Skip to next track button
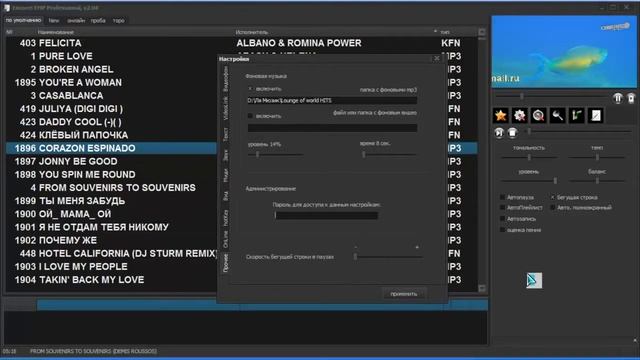Viewport: 640px width, 360px height. [499, 133]
